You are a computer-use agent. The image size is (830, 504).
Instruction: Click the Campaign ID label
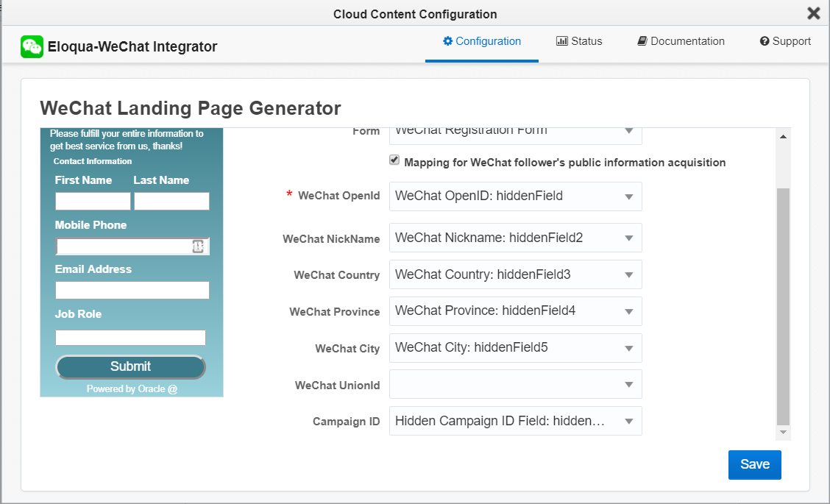tap(346, 422)
